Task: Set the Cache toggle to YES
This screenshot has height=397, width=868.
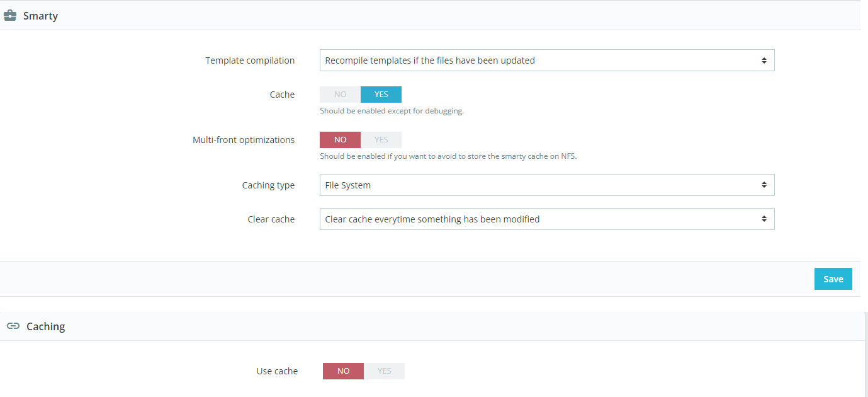Action: pyautogui.click(x=381, y=95)
